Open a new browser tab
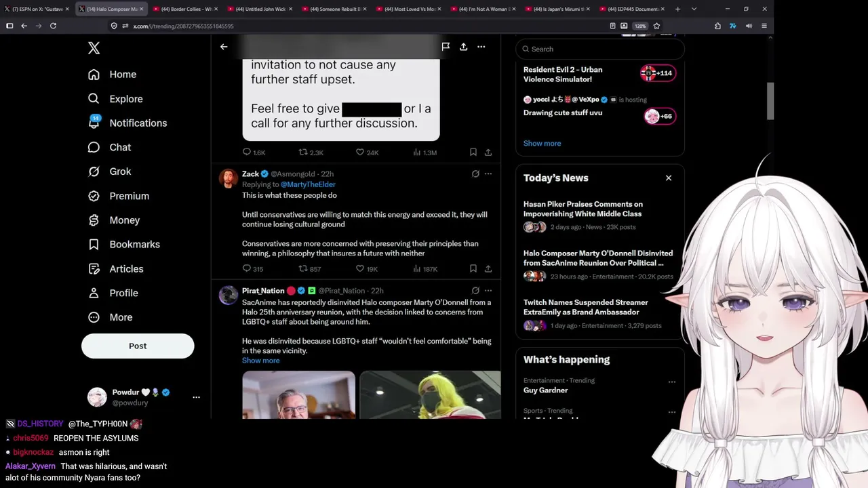 [x=677, y=9]
